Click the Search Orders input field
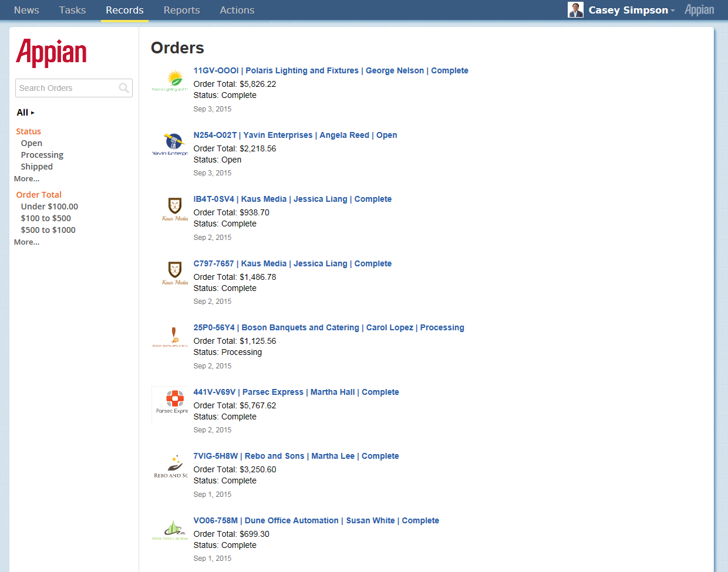The height and width of the screenshot is (572, 728). point(66,88)
